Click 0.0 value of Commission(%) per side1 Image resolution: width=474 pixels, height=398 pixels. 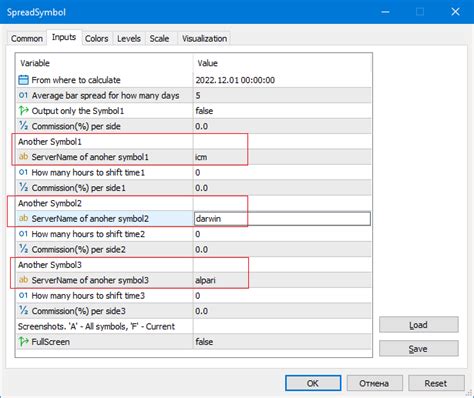pos(202,188)
